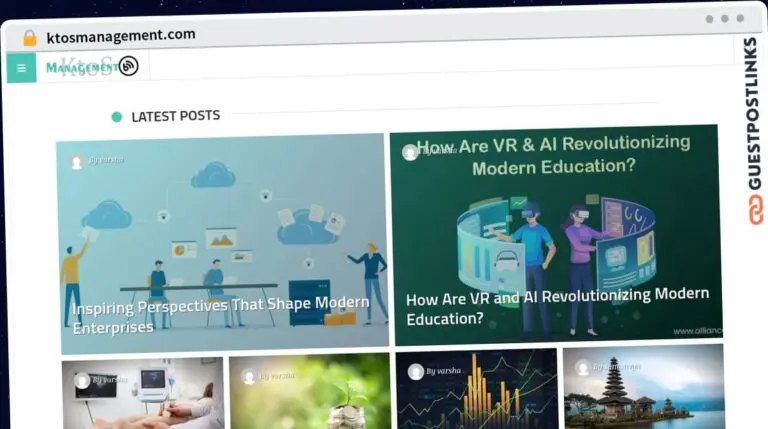
Task: Click the author avatar on plant coins post
Action: (249, 377)
